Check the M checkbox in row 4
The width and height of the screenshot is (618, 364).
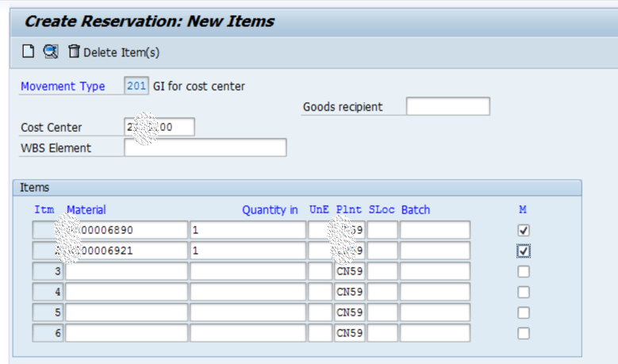[x=524, y=292]
